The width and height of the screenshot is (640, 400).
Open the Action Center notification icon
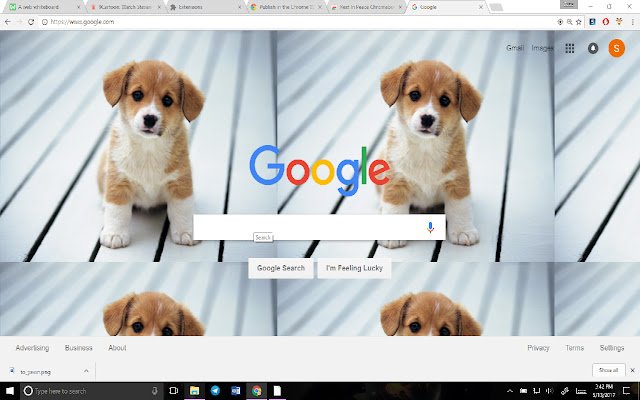[627, 391]
